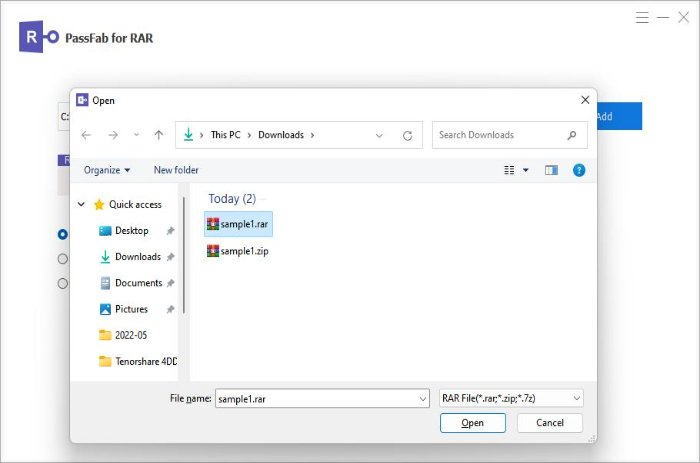
Task: Open the File name dropdown arrow
Action: point(423,398)
